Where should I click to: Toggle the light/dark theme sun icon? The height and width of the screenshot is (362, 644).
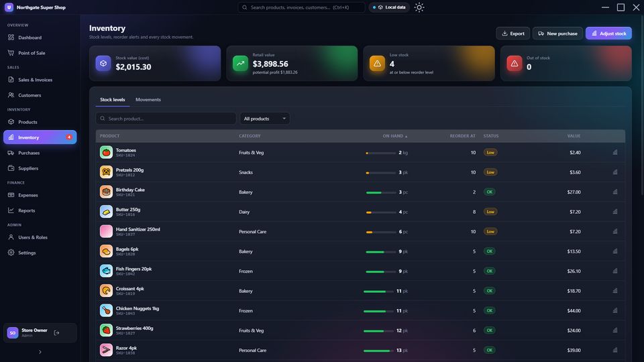pyautogui.click(x=419, y=7)
